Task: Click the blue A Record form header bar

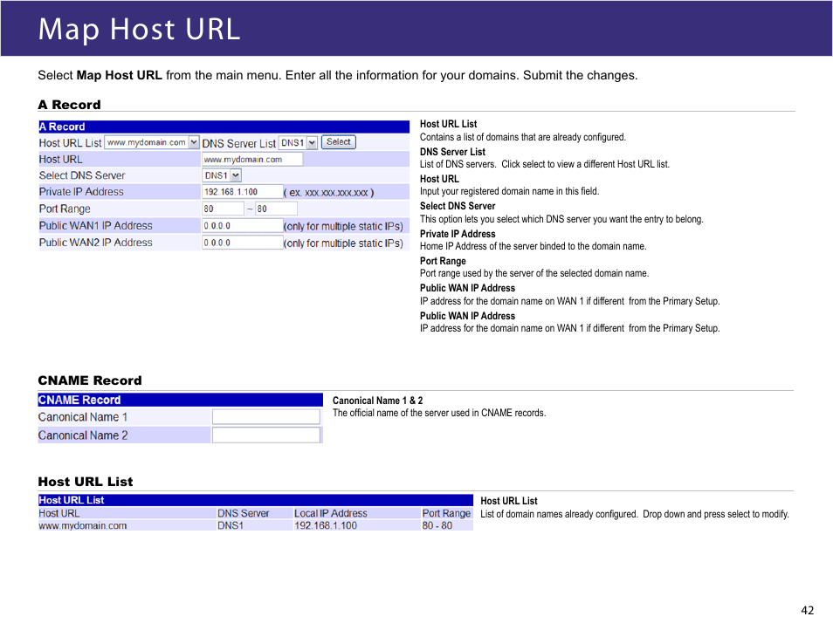Action: pos(224,127)
